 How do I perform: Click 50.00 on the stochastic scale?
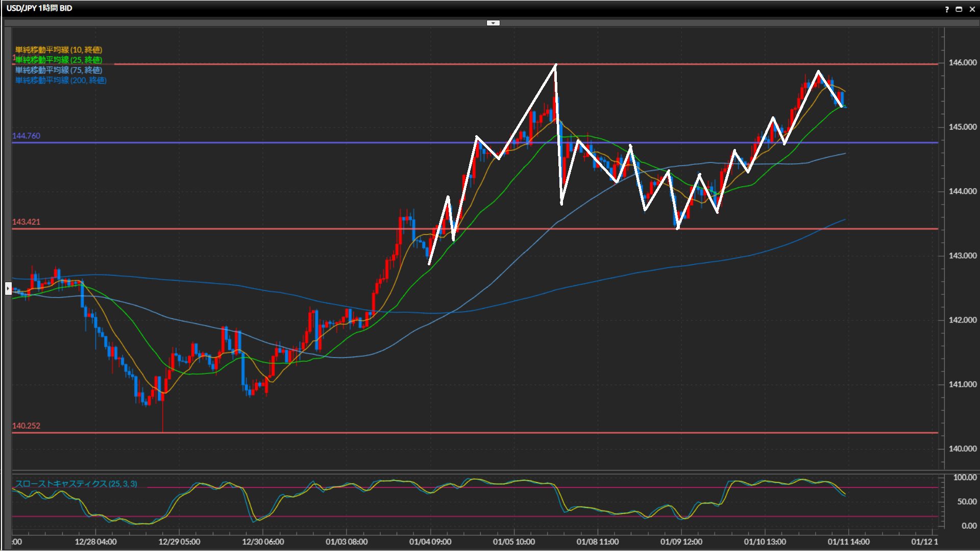[x=967, y=502]
